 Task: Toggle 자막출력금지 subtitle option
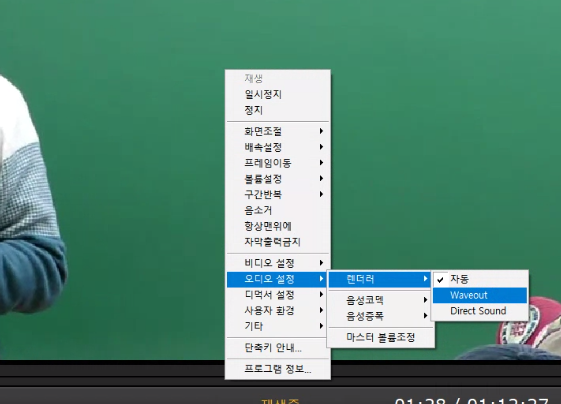pos(277,242)
